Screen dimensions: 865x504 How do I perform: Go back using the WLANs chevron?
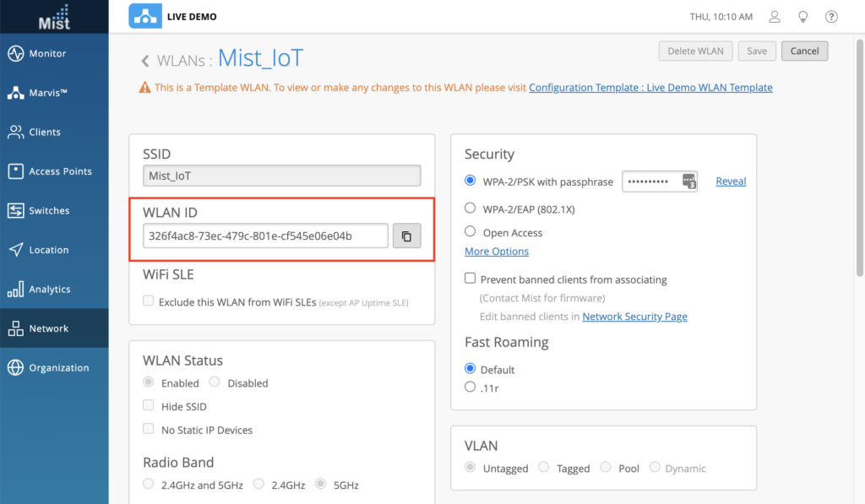coord(145,61)
